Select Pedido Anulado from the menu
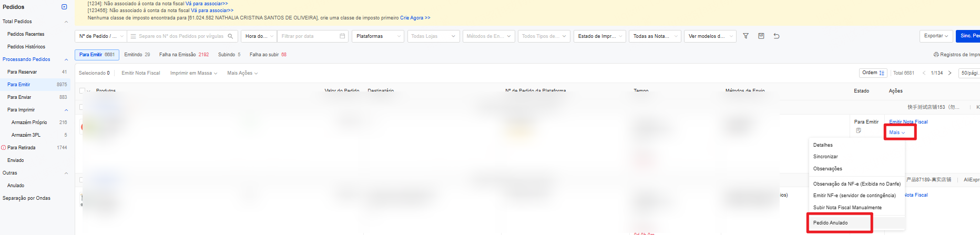 click(830, 223)
